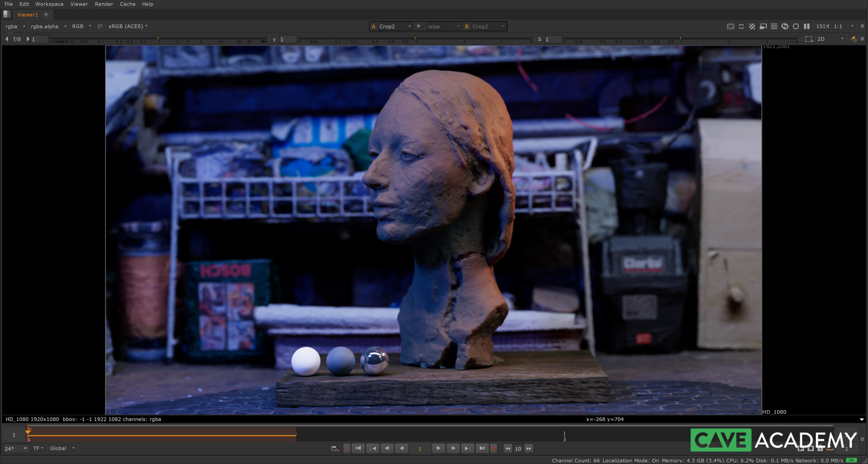Click the frame increment field showing 10
This screenshot has height=464, width=868.
[518, 449]
